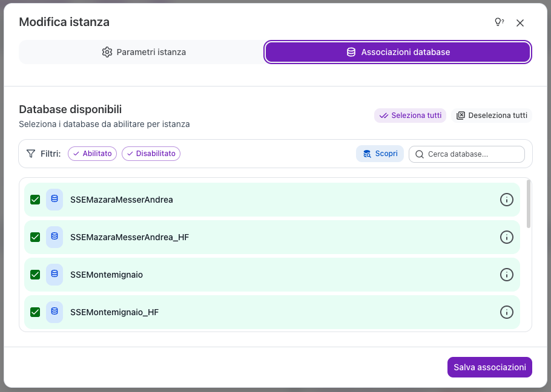Click magnifier icon in search box
Viewport: 551px width, 392px height.
click(x=419, y=154)
